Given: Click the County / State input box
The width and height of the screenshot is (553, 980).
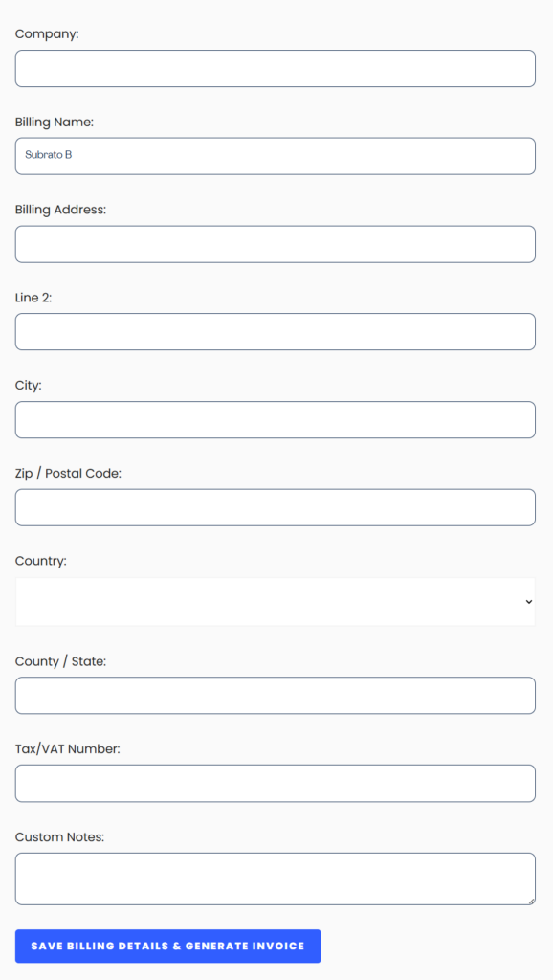Looking at the screenshot, I should point(275,695).
